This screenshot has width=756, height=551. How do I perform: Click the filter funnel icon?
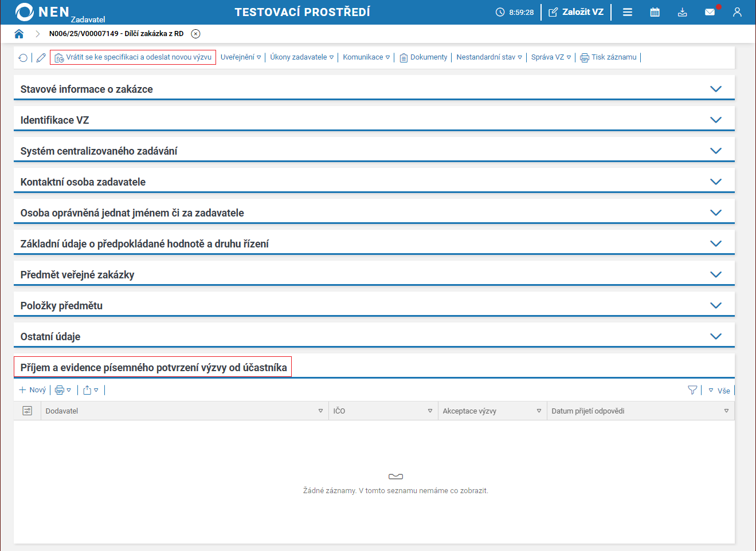click(x=692, y=390)
